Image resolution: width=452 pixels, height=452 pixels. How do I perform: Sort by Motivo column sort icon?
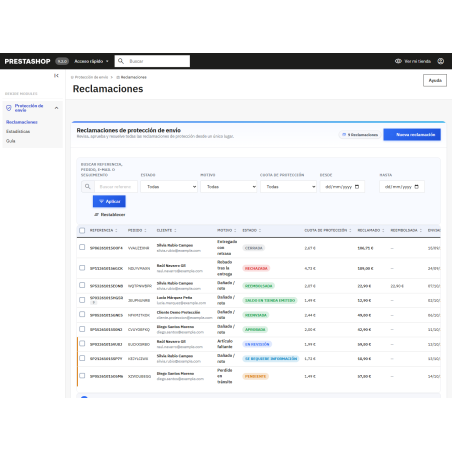click(235, 230)
